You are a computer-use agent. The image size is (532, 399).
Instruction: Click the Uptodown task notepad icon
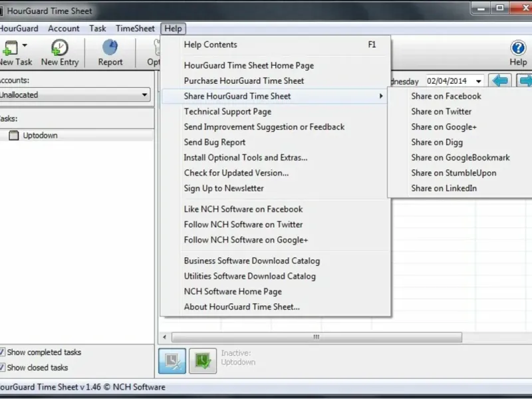pyautogui.click(x=13, y=136)
